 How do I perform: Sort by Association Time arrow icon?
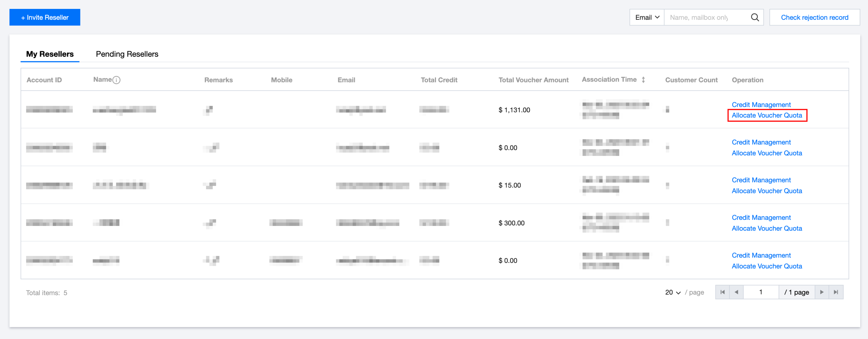click(x=643, y=80)
